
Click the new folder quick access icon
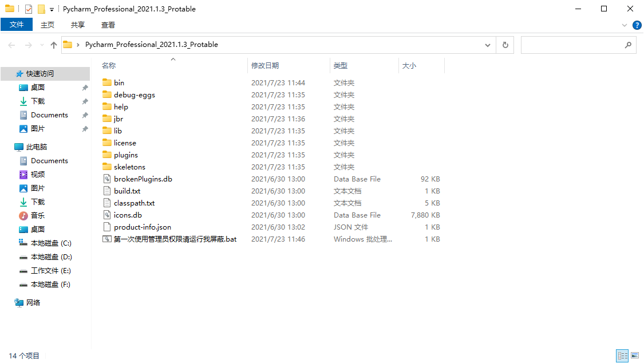[41, 9]
